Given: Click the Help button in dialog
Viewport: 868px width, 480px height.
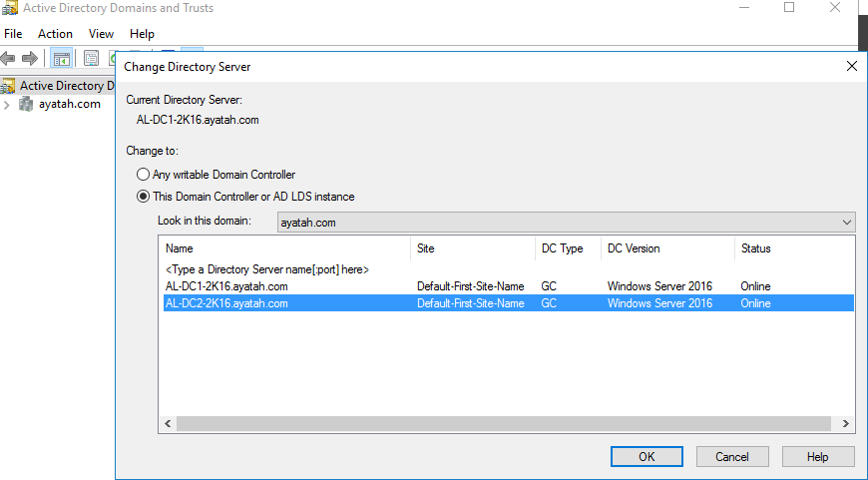Looking at the screenshot, I should (x=817, y=456).
